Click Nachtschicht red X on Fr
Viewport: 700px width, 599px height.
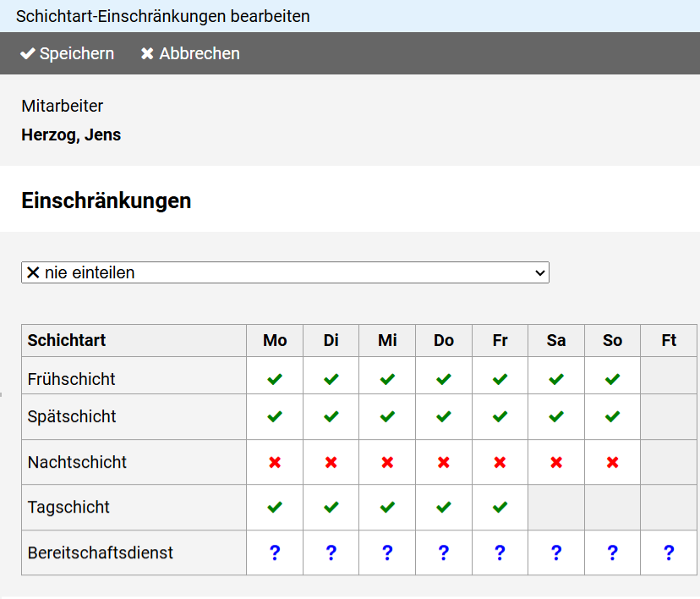click(x=500, y=462)
